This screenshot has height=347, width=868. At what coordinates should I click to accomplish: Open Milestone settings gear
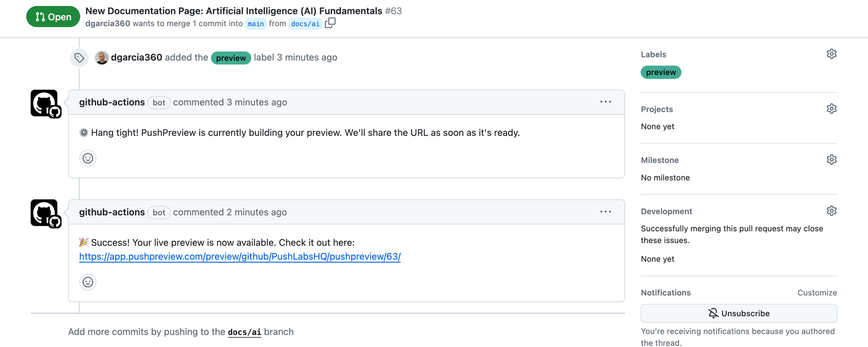click(x=831, y=159)
